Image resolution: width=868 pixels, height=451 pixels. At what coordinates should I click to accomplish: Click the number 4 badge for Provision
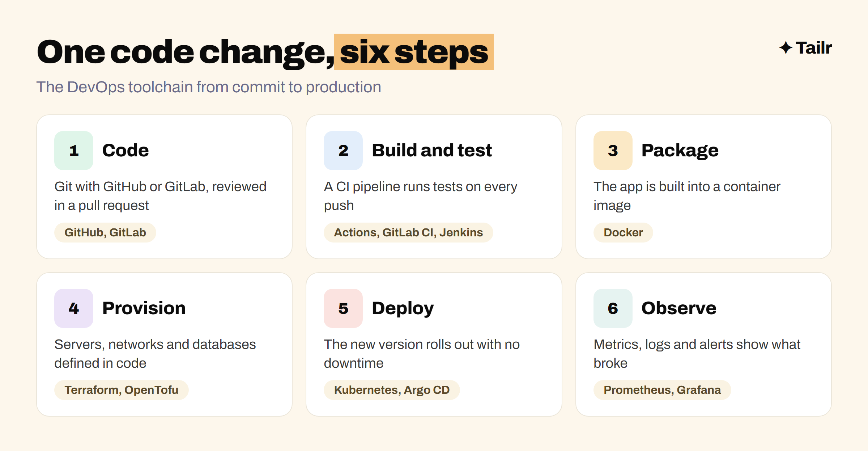(x=74, y=308)
